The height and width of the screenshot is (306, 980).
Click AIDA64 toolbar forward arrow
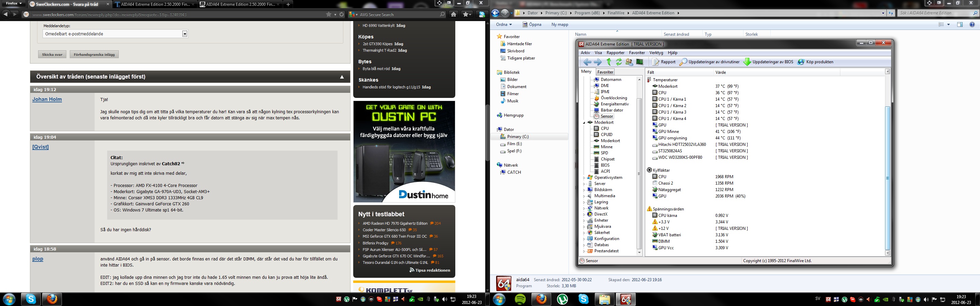click(x=598, y=62)
